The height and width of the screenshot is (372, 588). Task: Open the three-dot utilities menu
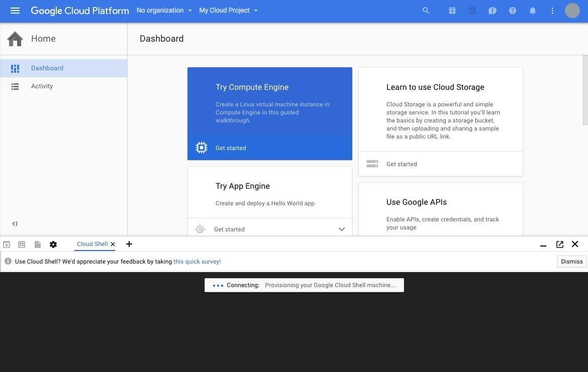[x=552, y=11]
